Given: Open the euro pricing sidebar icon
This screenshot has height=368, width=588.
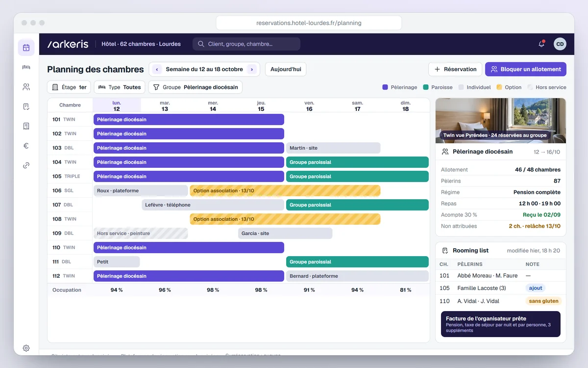Looking at the screenshot, I should tap(26, 146).
